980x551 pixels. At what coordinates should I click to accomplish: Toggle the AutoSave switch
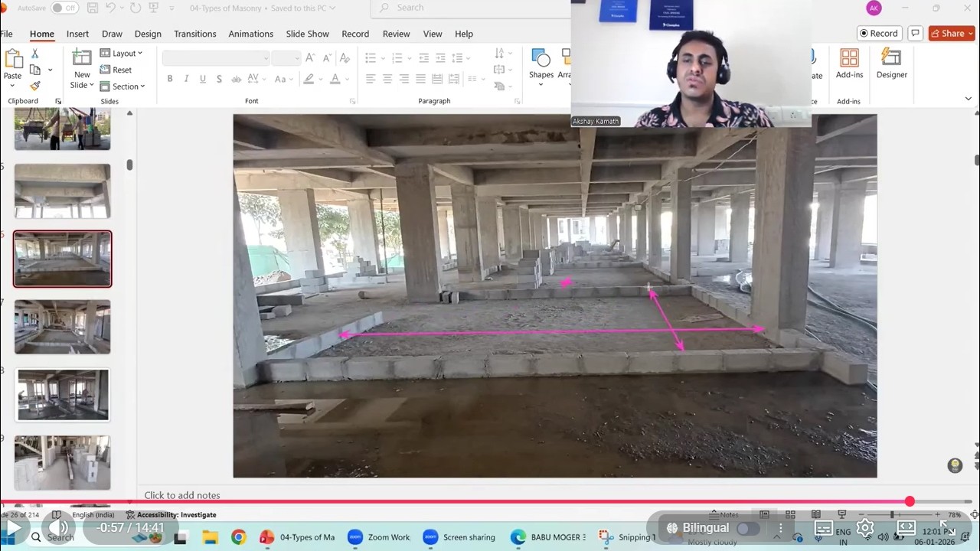click(x=65, y=8)
